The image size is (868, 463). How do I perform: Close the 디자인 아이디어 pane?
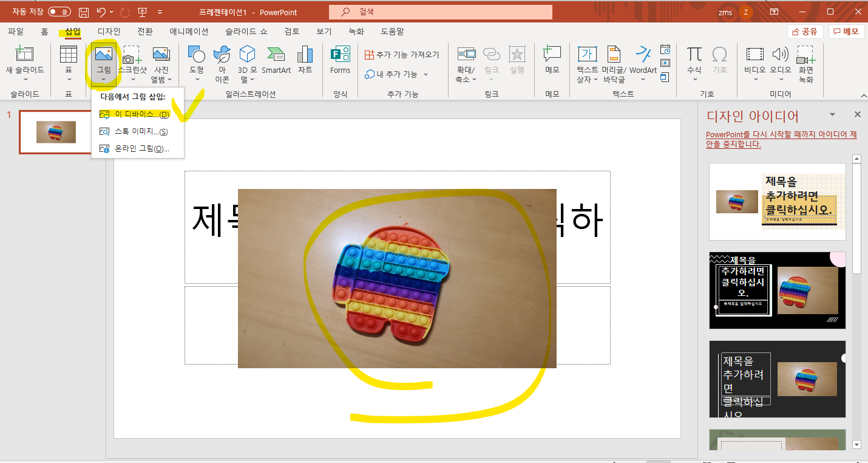(x=858, y=114)
